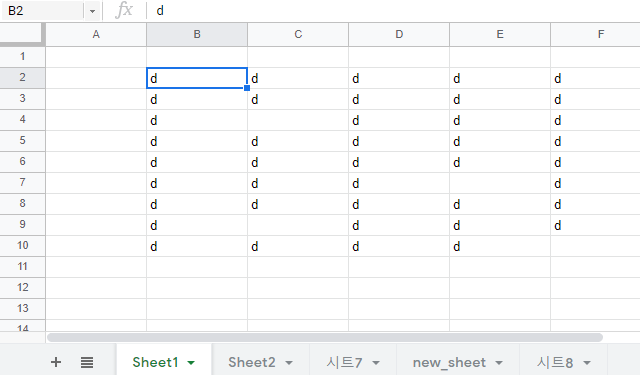Click cell D8 containing d
The width and height of the screenshot is (640, 375).
399,204
